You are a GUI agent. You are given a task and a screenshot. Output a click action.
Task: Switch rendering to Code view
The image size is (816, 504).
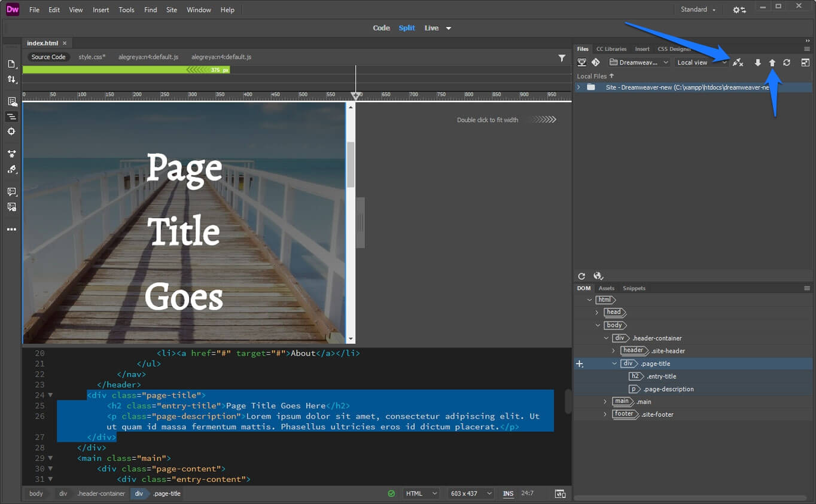[x=381, y=28]
